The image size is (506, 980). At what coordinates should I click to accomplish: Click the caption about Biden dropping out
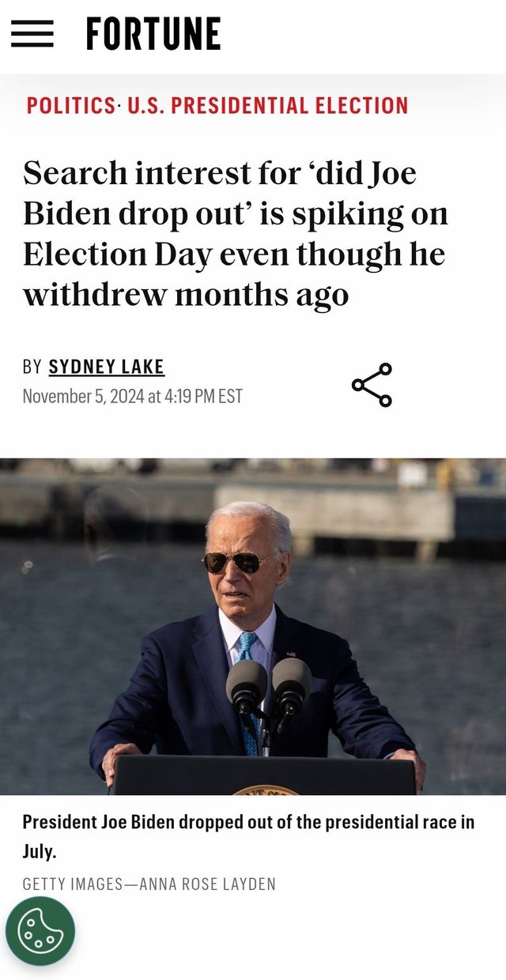pyautogui.click(x=248, y=837)
